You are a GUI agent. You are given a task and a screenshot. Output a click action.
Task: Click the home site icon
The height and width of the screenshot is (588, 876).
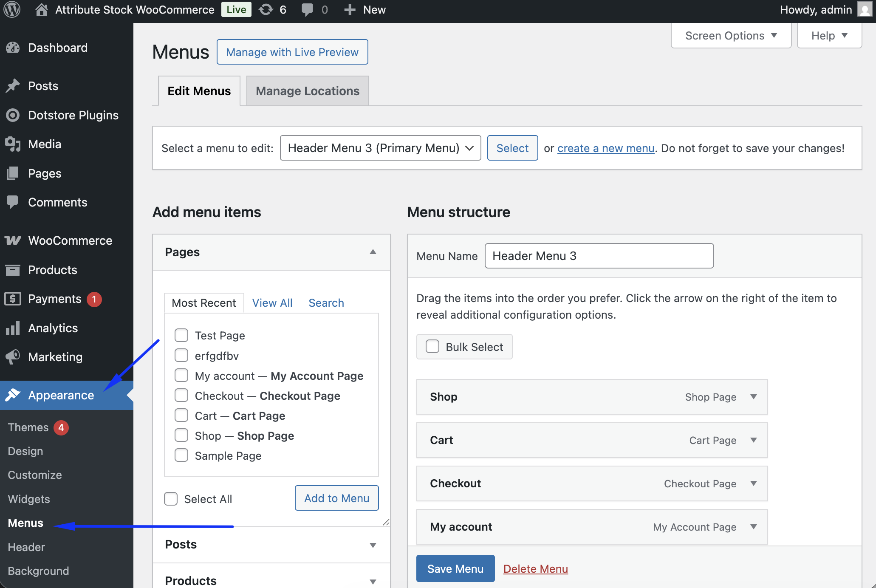point(41,9)
